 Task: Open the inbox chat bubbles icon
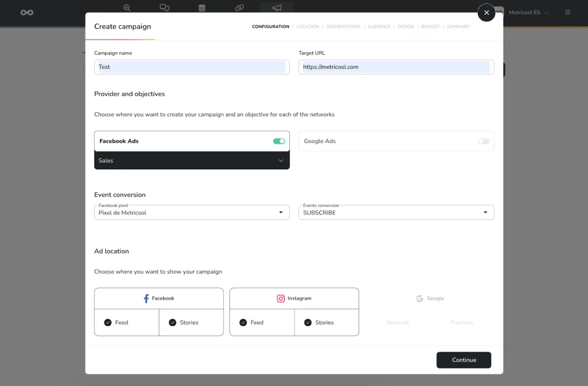[164, 7]
